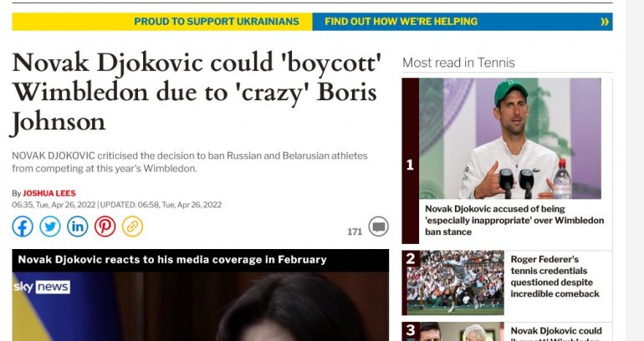Click the double chevron on Ukraine banner
This screenshot has height=341, width=644.
tap(604, 22)
